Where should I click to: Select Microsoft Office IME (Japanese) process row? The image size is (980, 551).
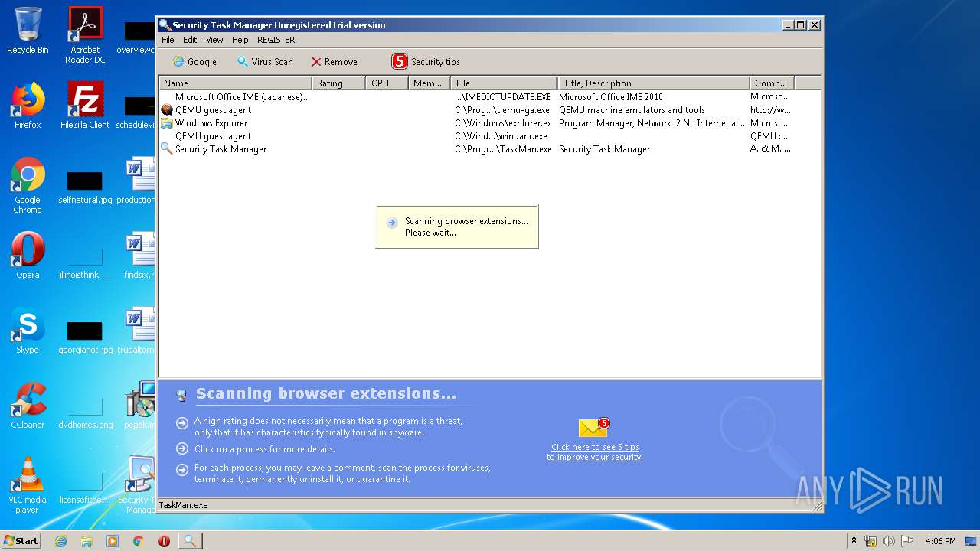click(x=489, y=97)
